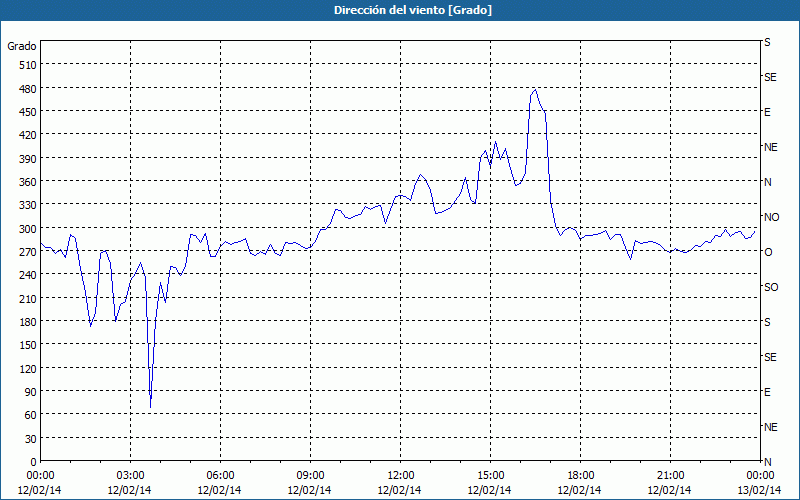Select the S compass label level with 180

767,322
